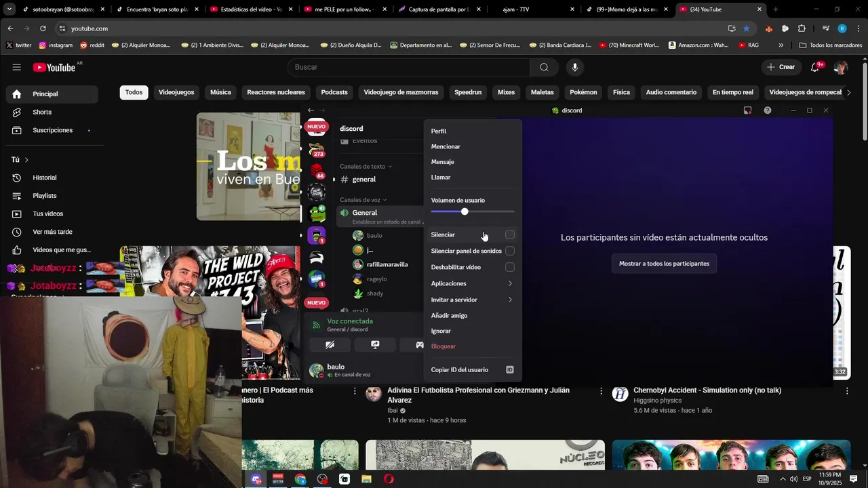Open the Discord server with 273 badge

click(x=317, y=149)
